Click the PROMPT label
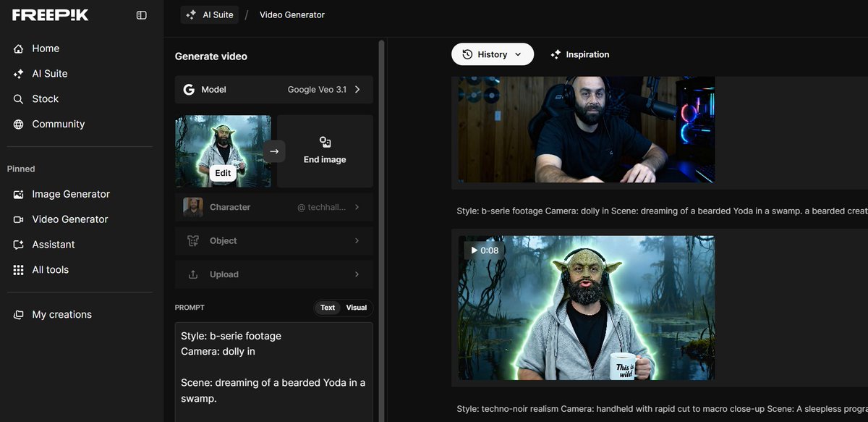Viewport: 868px width, 422px height. [x=190, y=308]
